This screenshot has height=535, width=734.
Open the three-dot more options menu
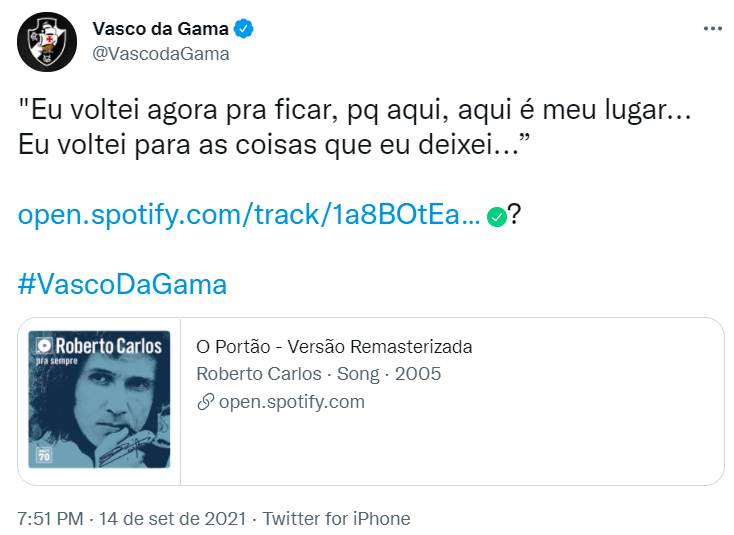point(712,29)
